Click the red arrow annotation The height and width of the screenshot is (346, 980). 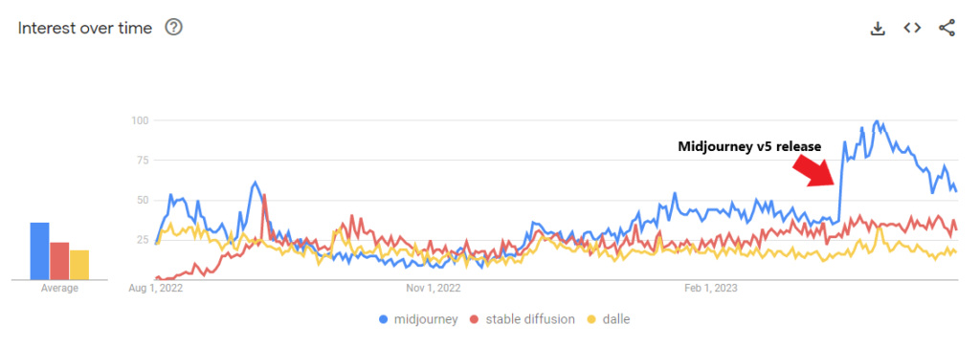[812, 169]
